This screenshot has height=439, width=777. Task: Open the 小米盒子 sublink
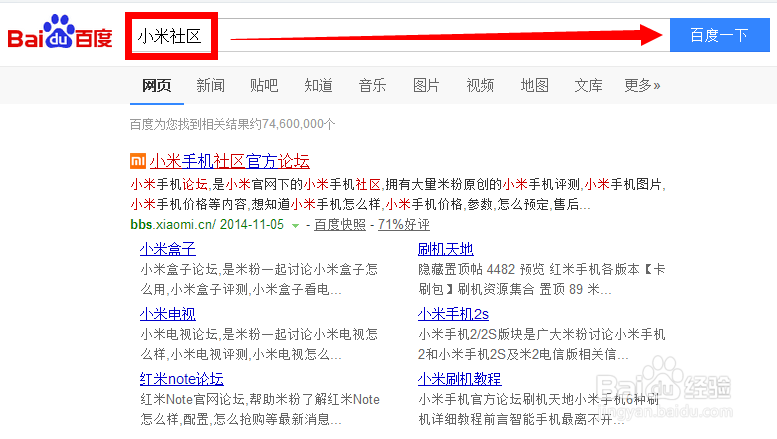(x=167, y=249)
